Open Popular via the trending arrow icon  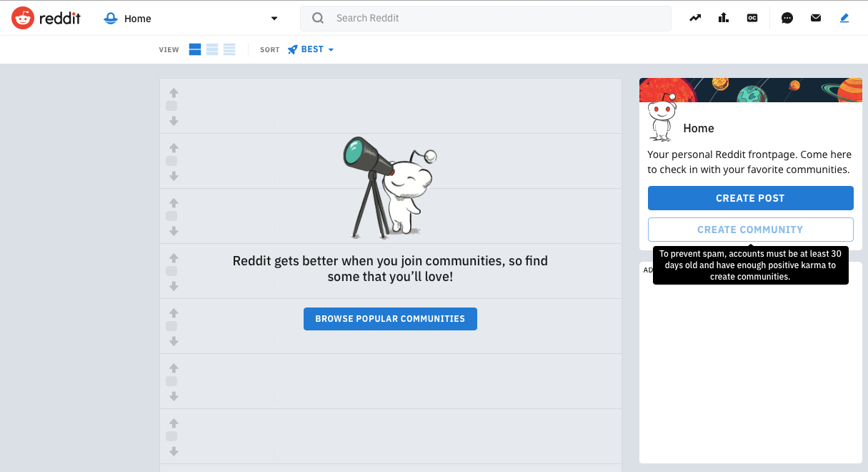click(x=695, y=19)
